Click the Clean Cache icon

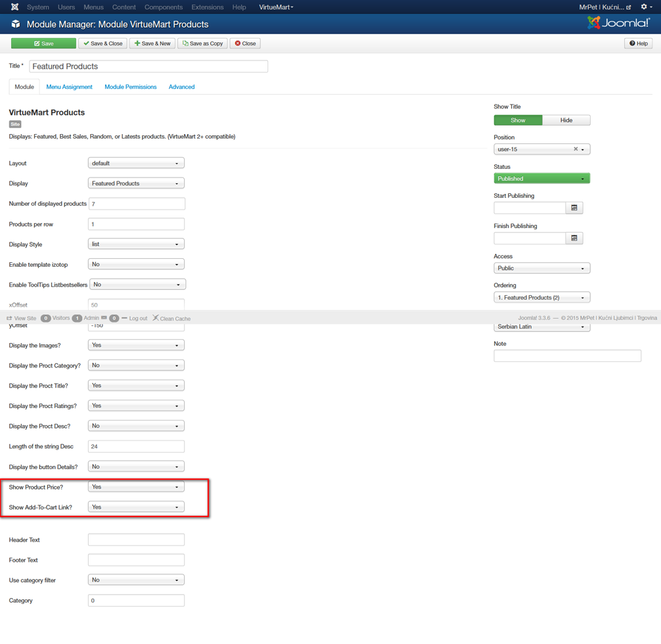pos(156,318)
